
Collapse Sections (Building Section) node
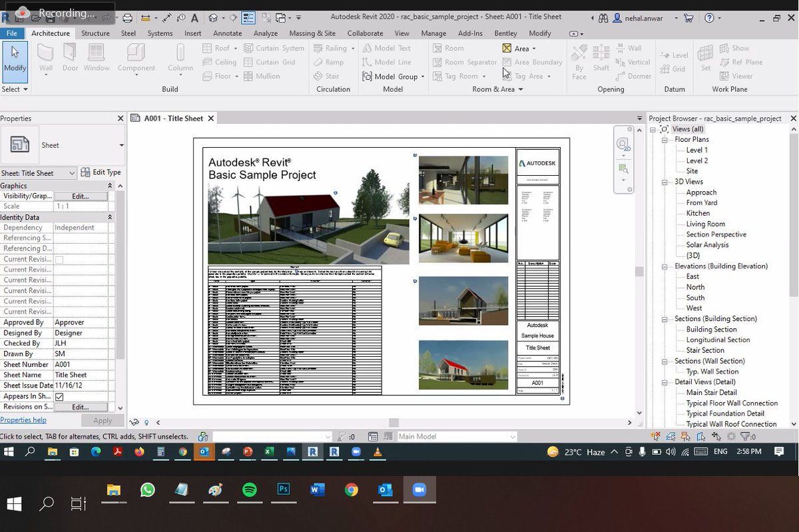pyautogui.click(x=665, y=319)
